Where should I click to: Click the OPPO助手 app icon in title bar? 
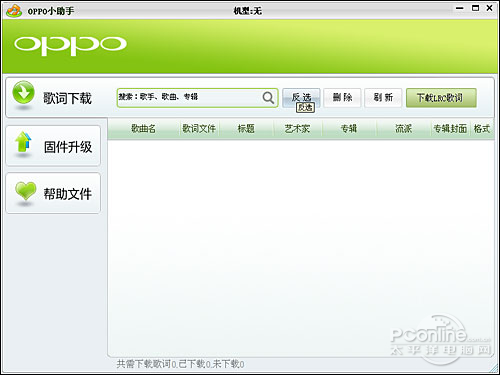coord(14,11)
